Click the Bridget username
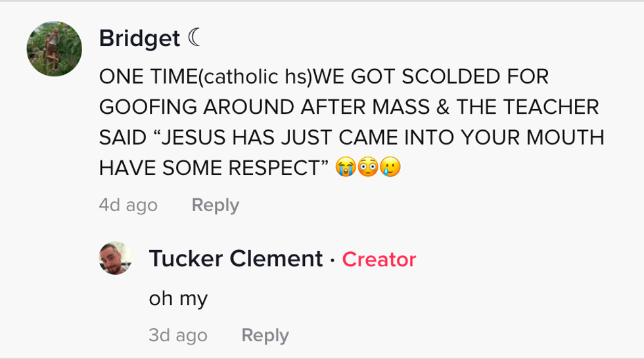Viewport: 644px width, 359px height. (x=139, y=39)
